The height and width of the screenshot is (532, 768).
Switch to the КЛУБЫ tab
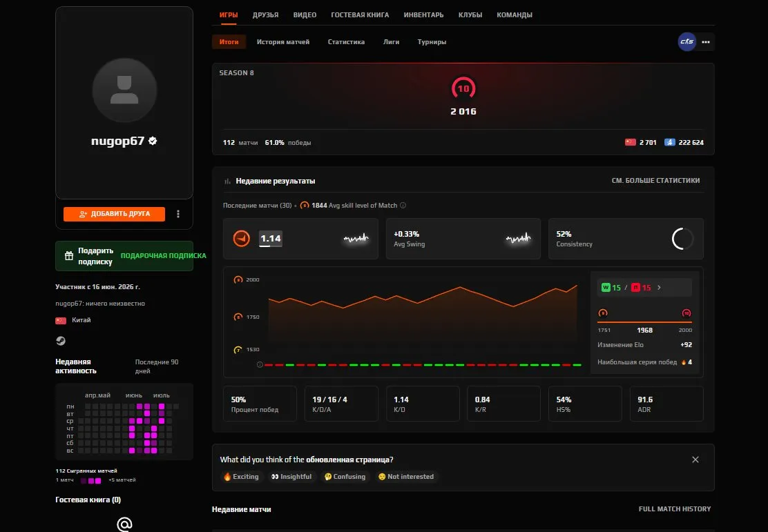tap(470, 15)
